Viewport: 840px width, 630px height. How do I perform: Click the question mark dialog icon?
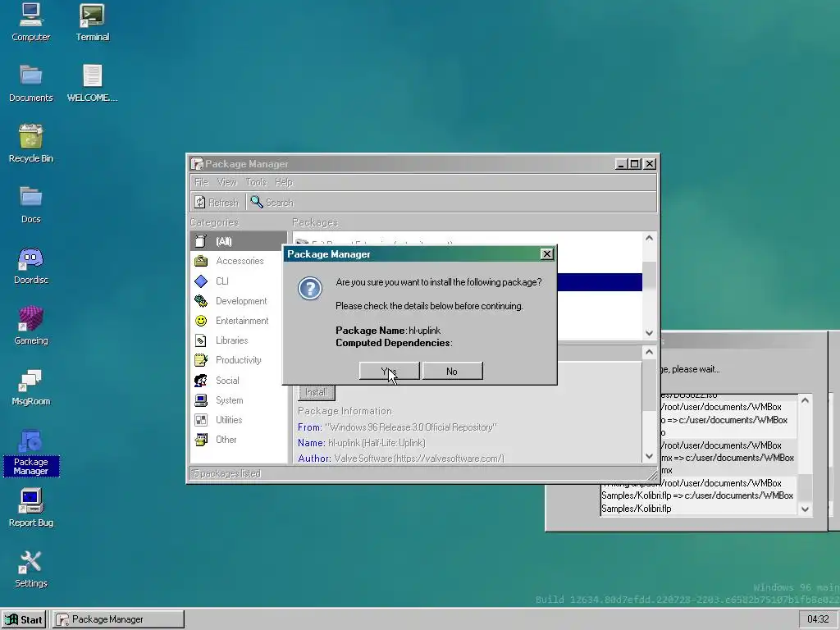click(x=309, y=289)
